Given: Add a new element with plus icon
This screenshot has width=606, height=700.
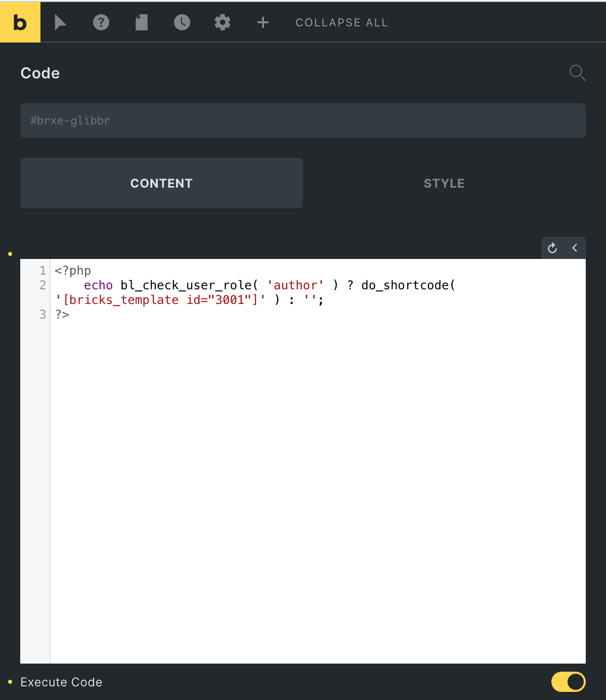Looking at the screenshot, I should point(263,22).
